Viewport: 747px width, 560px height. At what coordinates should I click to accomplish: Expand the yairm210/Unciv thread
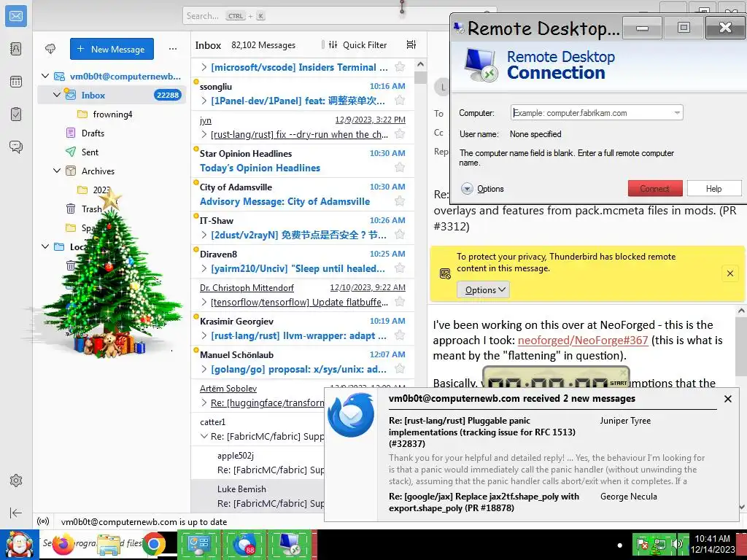point(204,268)
